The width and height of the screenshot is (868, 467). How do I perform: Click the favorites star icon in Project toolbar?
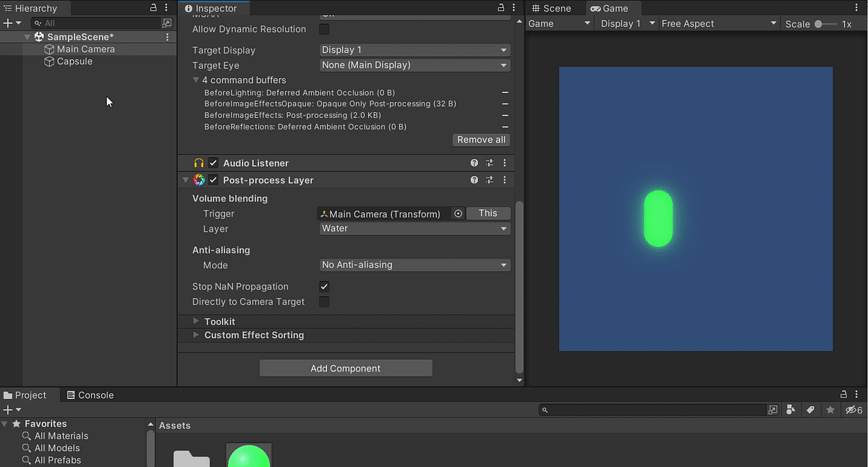830,410
